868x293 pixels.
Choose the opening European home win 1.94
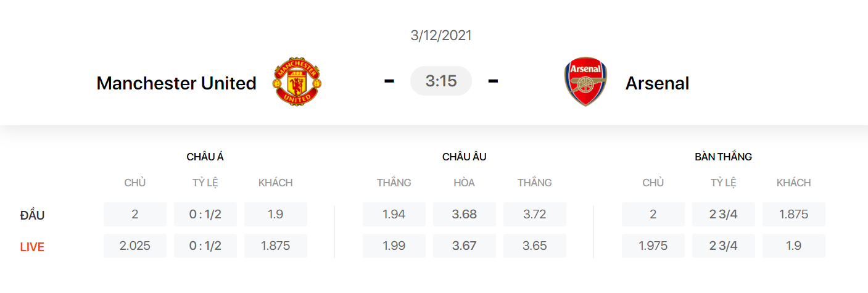394,214
